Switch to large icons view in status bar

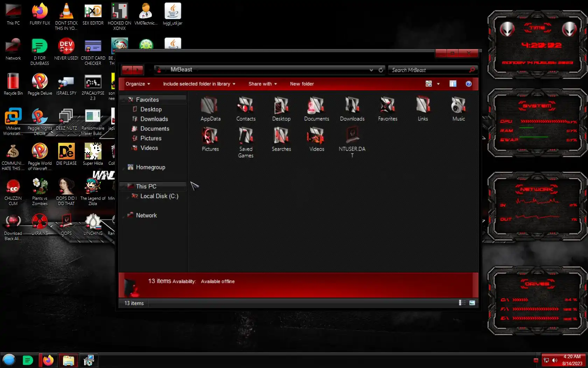tap(472, 303)
